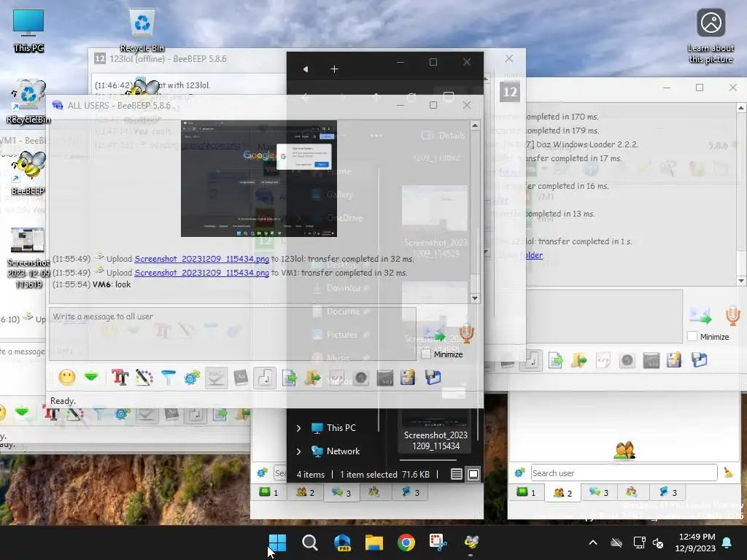Toggle Return-key-to-send in ALL USERS toolbar
The width and height of the screenshot is (747, 560).
(265, 378)
